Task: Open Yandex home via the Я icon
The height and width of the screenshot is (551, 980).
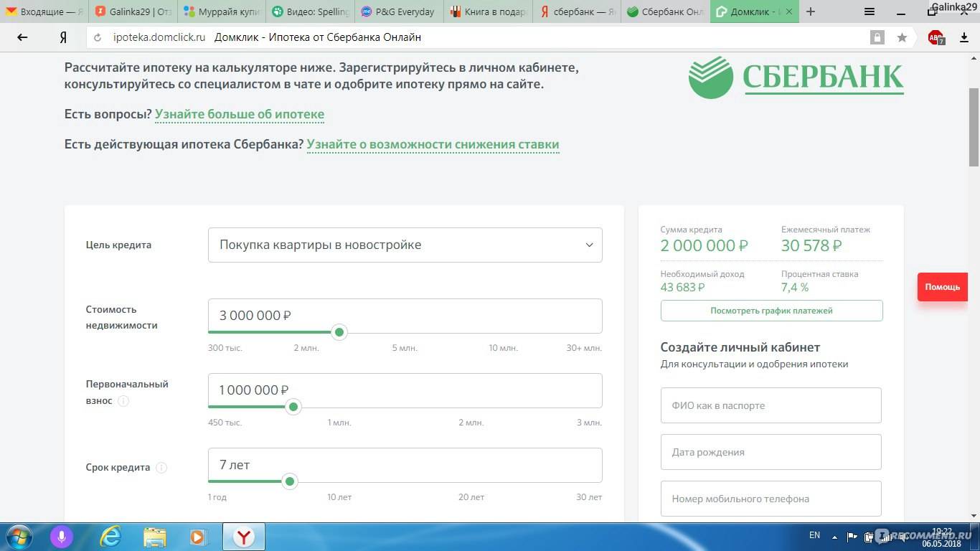Action: (x=63, y=37)
